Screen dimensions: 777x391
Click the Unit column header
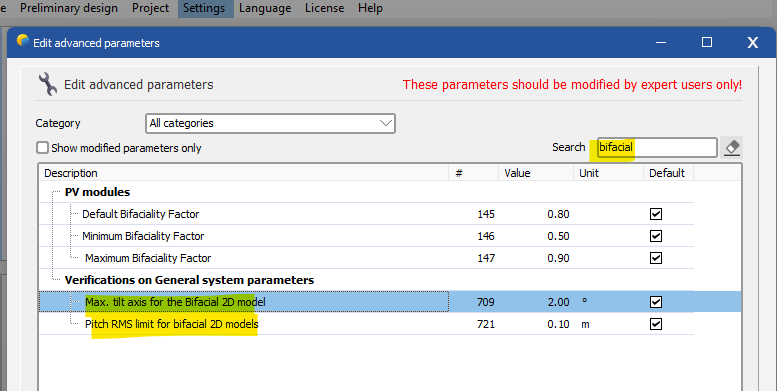pyautogui.click(x=608, y=173)
